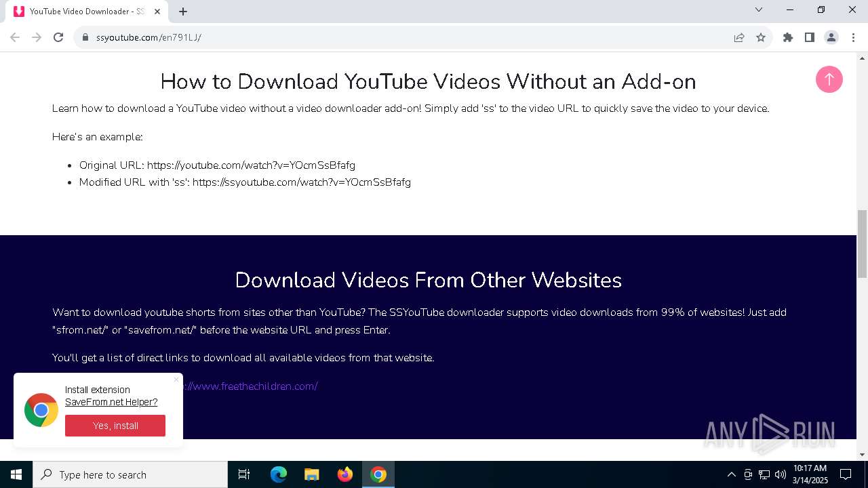Open the Windows notification center icon

[846, 474]
